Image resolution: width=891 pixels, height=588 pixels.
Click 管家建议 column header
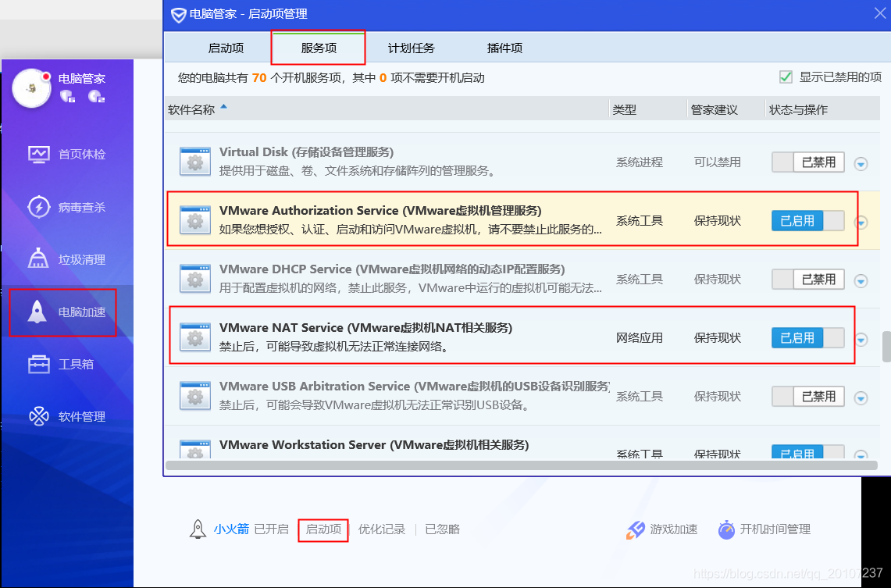tap(715, 109)
